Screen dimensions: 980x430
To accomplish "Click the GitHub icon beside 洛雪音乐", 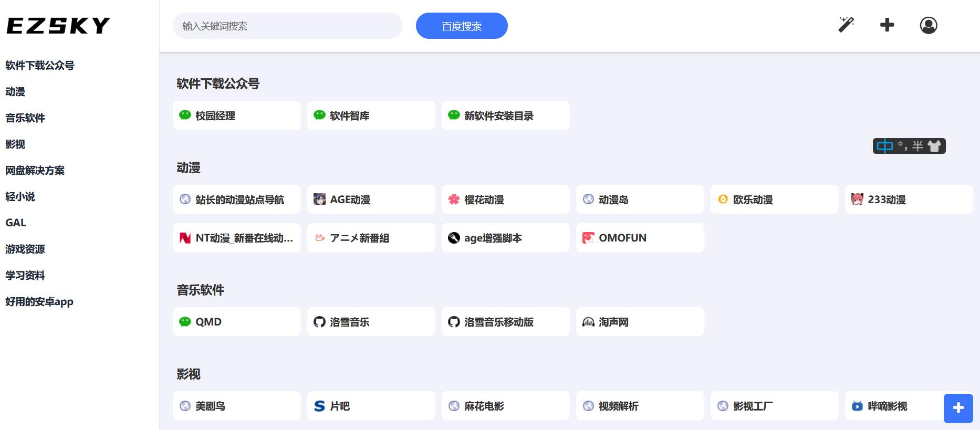I will [319, 322].
